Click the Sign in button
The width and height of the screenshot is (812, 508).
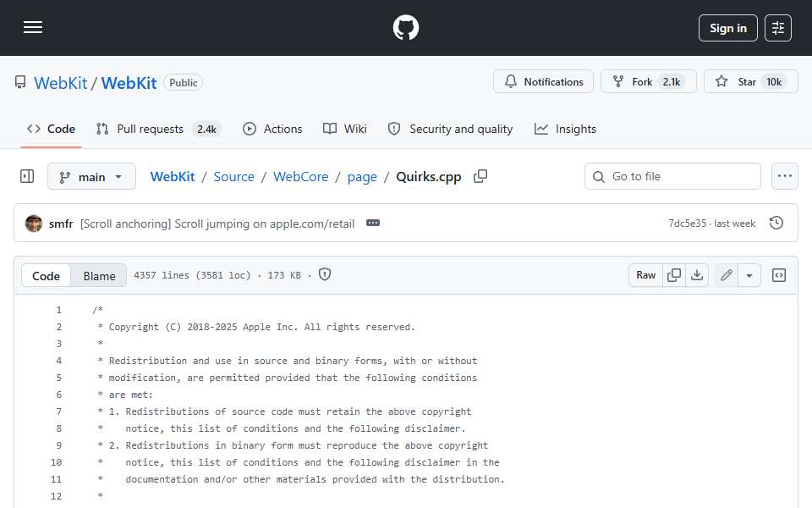click(727, 28)
